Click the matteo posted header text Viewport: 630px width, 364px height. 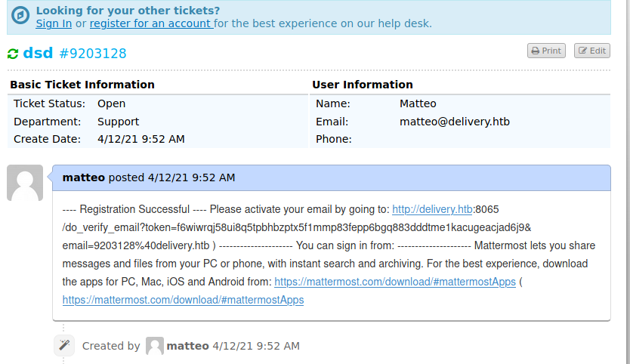tap(149, 177)
